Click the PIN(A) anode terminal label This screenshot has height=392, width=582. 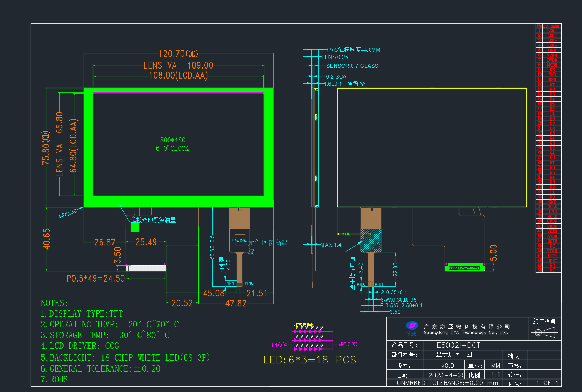coord(276,345)
